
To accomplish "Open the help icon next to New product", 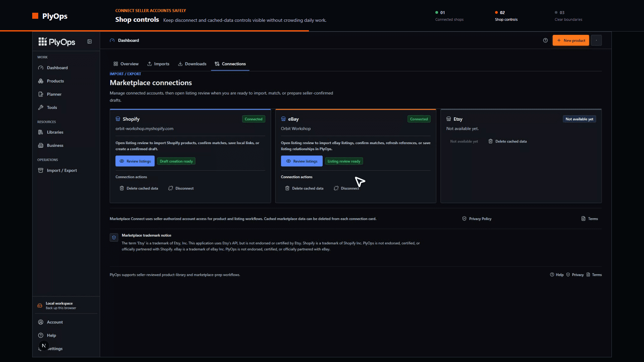I will pos(545,40).
